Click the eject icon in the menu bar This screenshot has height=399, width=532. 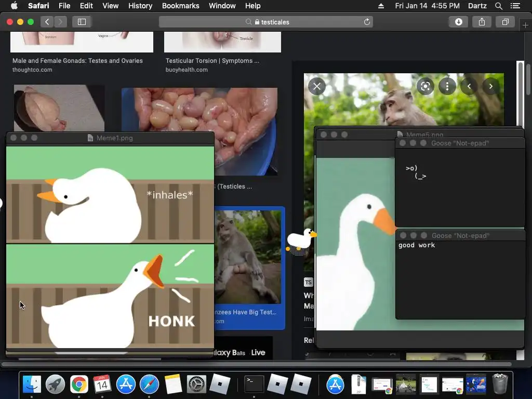(381, 6)
